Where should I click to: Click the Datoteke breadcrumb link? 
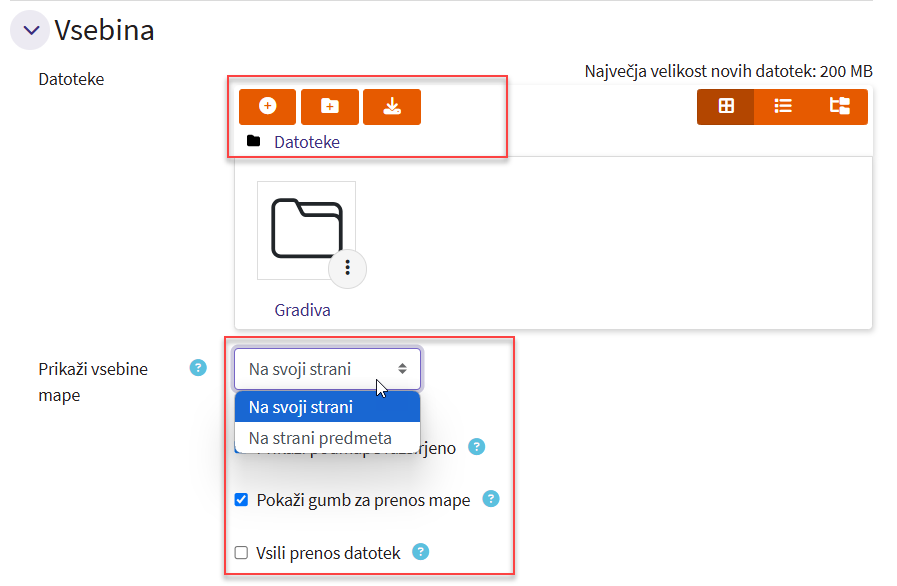307,142
